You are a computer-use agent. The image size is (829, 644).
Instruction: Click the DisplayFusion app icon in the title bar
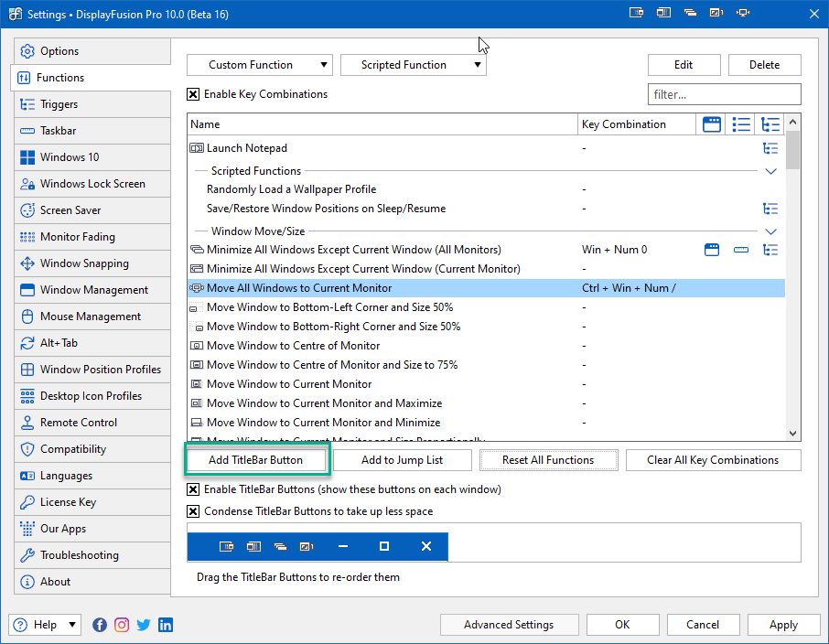point(16,14)
